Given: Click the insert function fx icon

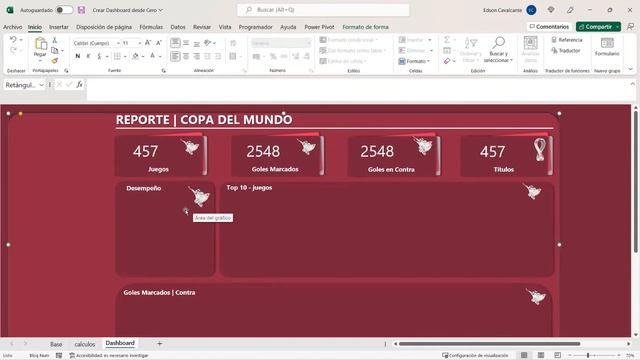Looking at the screenshot, I should click(x=79, y=84).
